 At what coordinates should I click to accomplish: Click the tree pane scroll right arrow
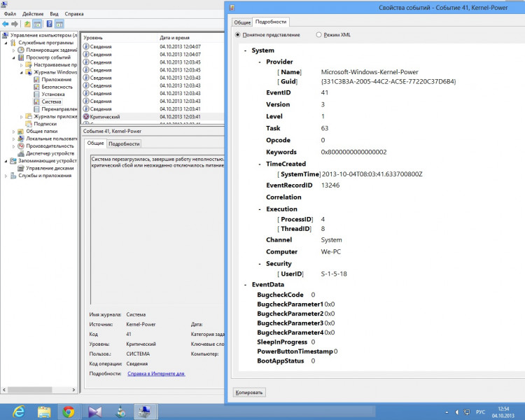pyautogui.click(x=73, y=390)
